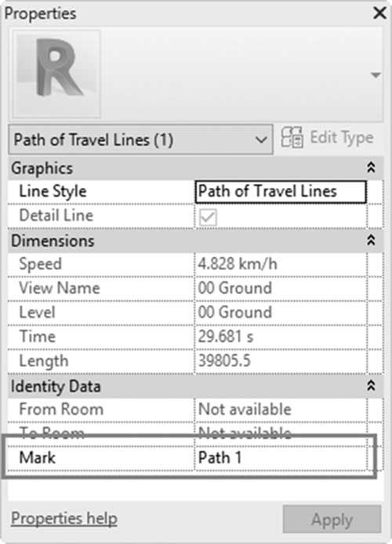Click the Length parameter label

click(44, 361)
